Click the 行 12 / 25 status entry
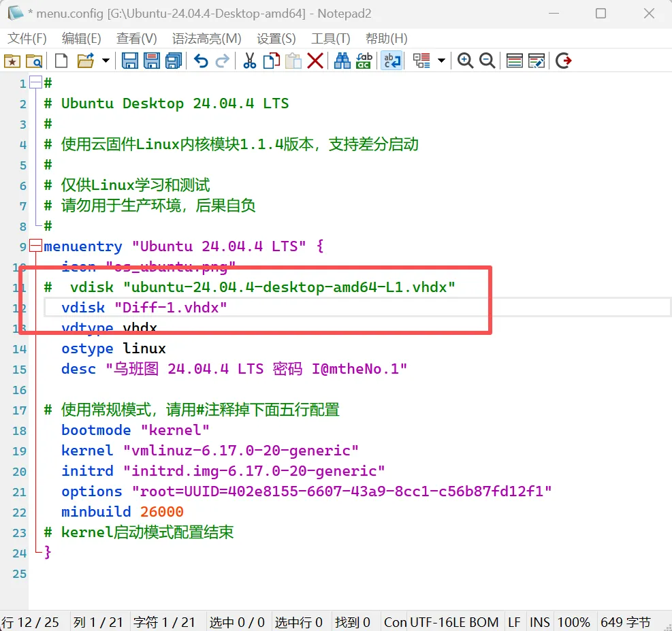 30,622
